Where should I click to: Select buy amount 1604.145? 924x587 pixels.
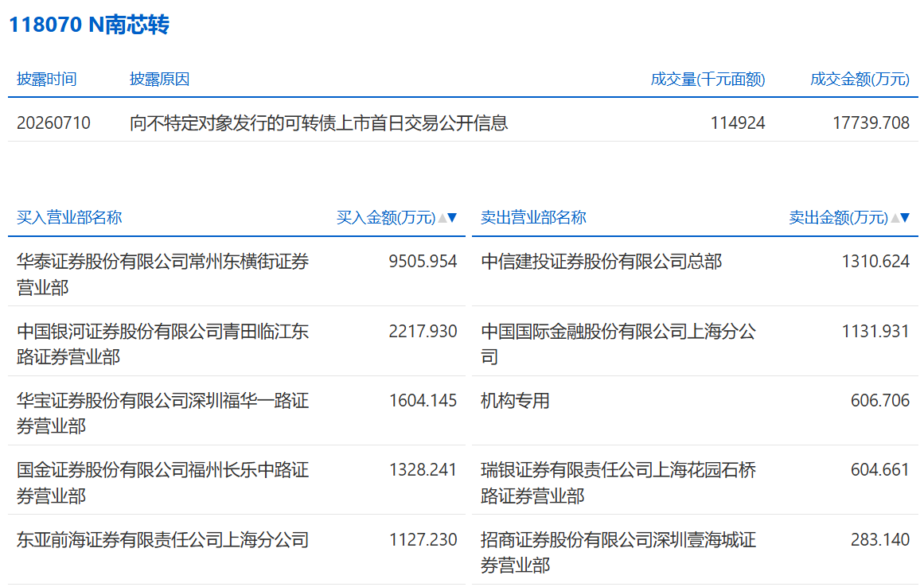coord(423,400)
